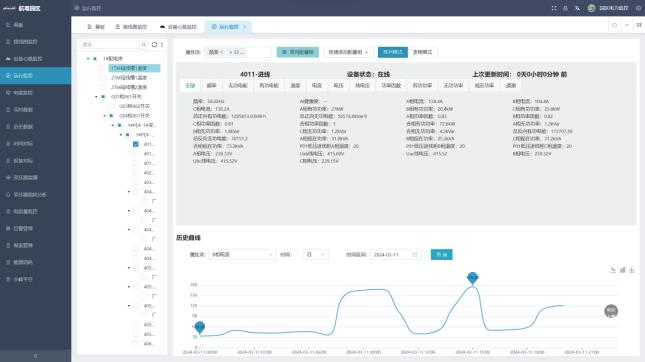Image resolution: width=645 pixels, height=362 pixels.
Task: Select the 无功功率 attribute tab
Action: click(x=453, y=86)
